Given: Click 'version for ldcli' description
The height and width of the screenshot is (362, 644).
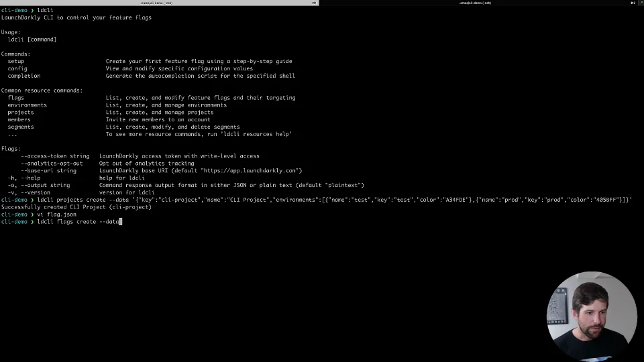Looking at the screenshot, I should 127,192.
